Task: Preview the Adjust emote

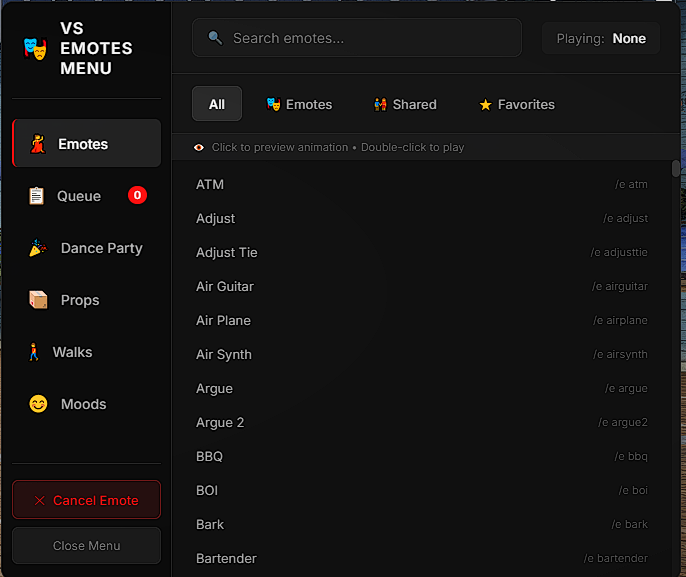Action: tap(422, 218)
